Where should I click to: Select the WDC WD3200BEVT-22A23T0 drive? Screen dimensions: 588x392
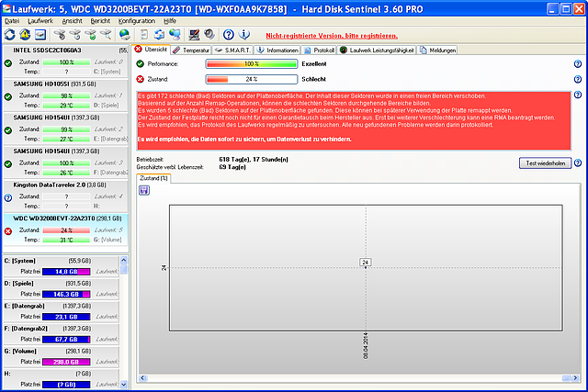click(x=65, y=230)
